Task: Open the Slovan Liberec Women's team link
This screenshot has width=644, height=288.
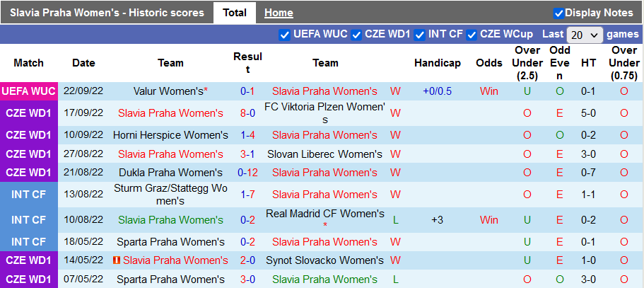Action: point(324,154)
